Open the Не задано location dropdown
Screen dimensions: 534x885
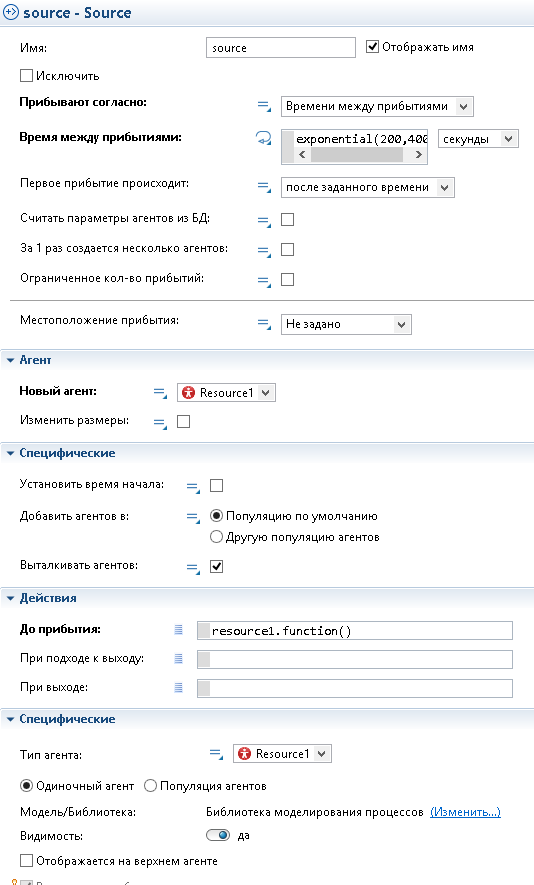pyautogui.click(x=346, y=325)
